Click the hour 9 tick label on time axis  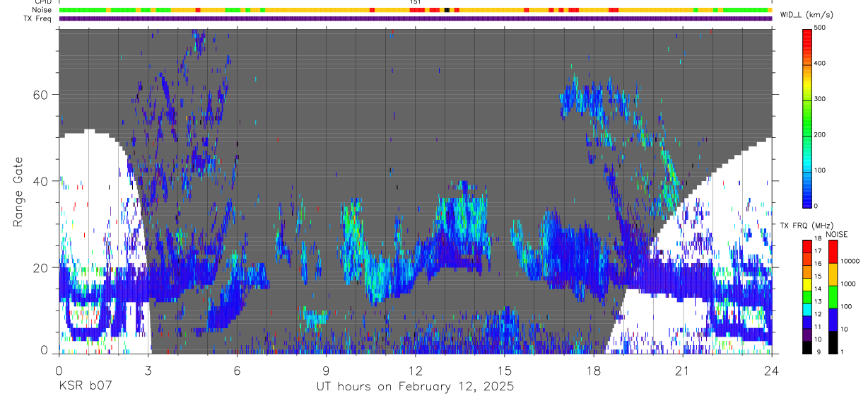326,370
